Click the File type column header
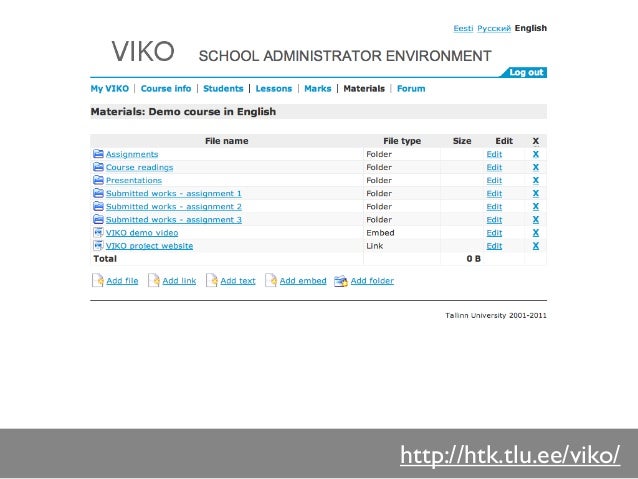The width and height of the screenshot is (638, 479). click(x=402, y=141)
